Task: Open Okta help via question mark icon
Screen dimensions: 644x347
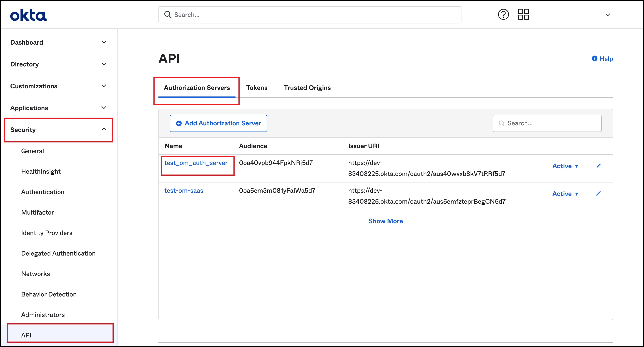Action: pos(503,14)
